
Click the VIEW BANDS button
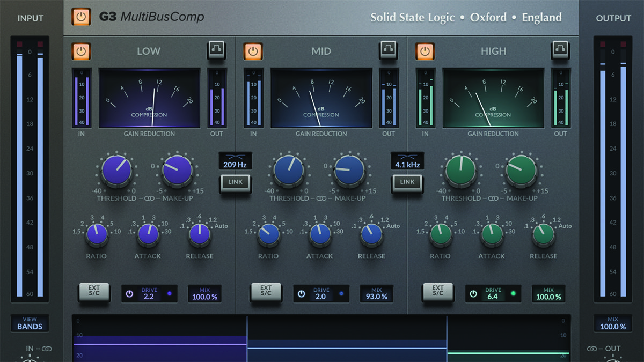point(30,323)
